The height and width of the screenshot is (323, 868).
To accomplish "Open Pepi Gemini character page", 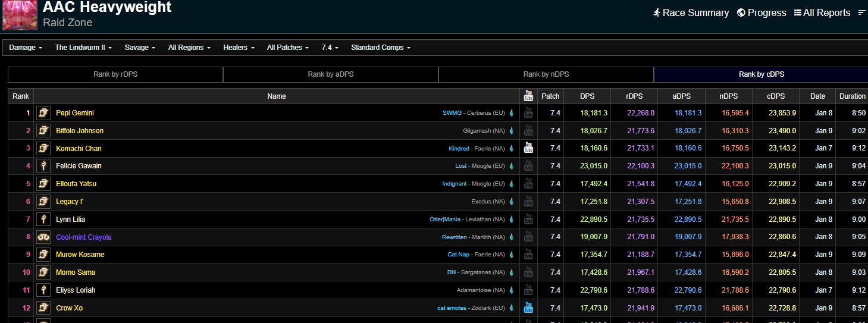I will click(x=75, y=113).
